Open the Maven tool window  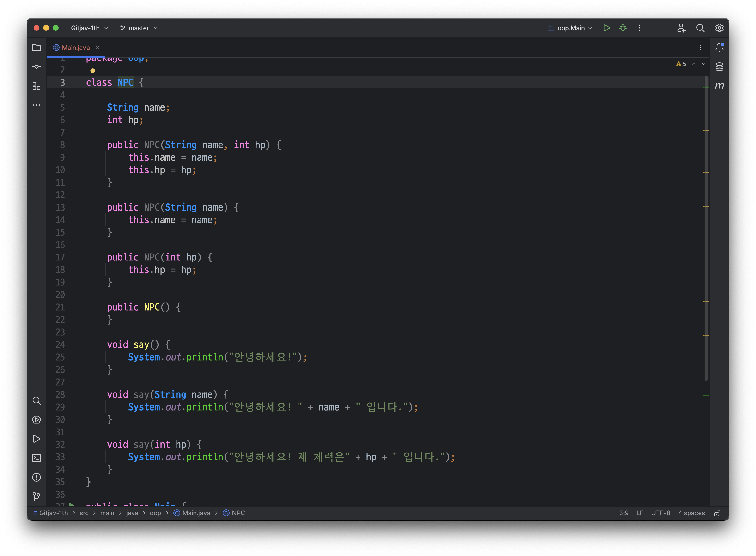(x=719, y=86)
